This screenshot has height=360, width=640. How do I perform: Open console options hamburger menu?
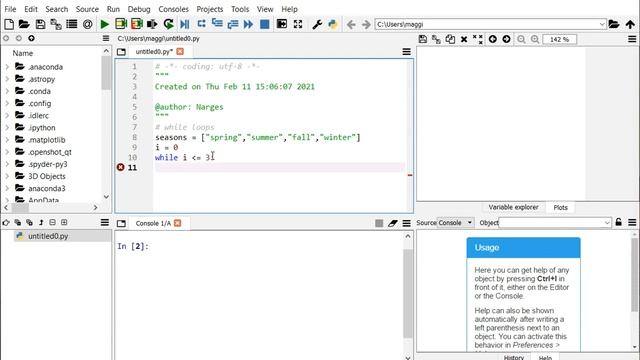coord(407,223)
